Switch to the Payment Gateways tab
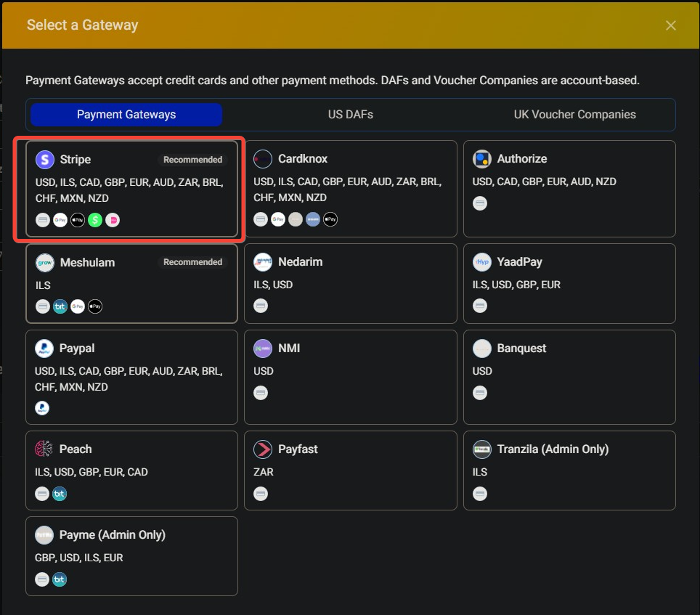 tap(126, 115)
